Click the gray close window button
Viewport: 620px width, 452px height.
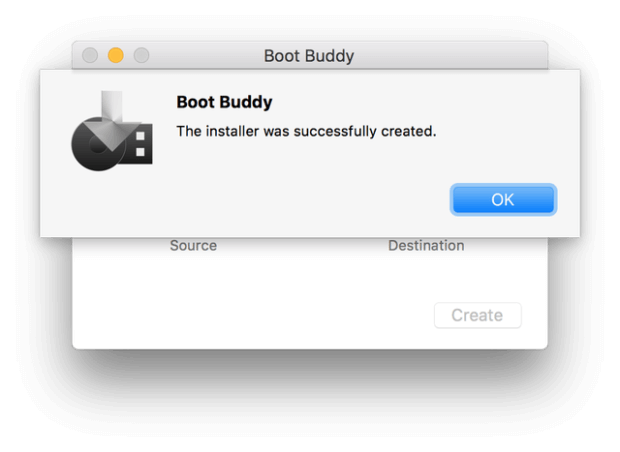coord(90,56)
